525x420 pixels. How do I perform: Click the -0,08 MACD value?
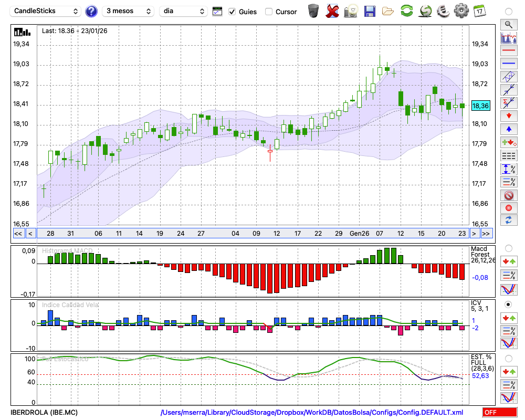(480, 277)
